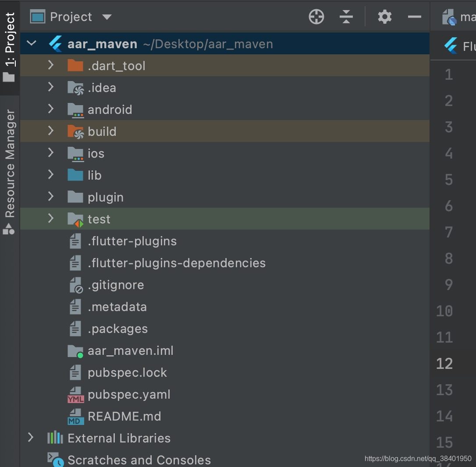Select the build tree row
The width and height of the screenshot is (476, 467).
tap(225, 131)
